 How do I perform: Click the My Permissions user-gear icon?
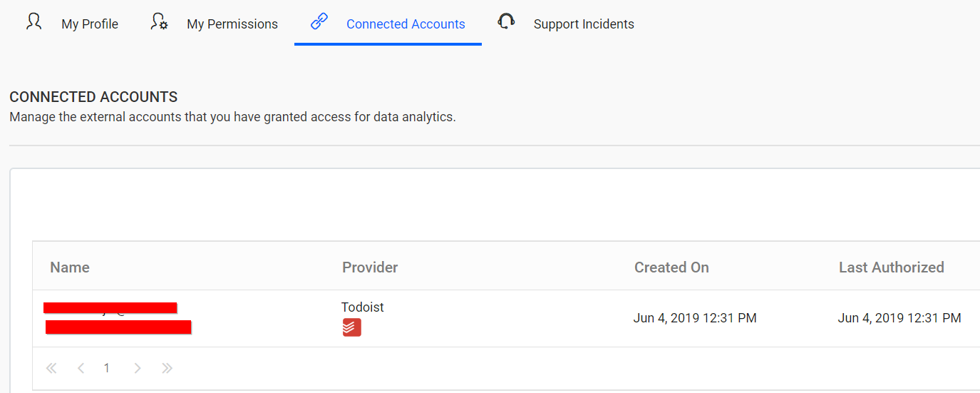point(159,22)
